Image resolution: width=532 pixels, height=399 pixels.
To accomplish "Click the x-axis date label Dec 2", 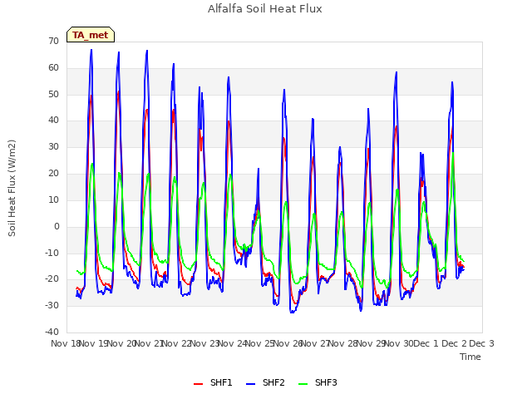I will click(x=454, y=343).
